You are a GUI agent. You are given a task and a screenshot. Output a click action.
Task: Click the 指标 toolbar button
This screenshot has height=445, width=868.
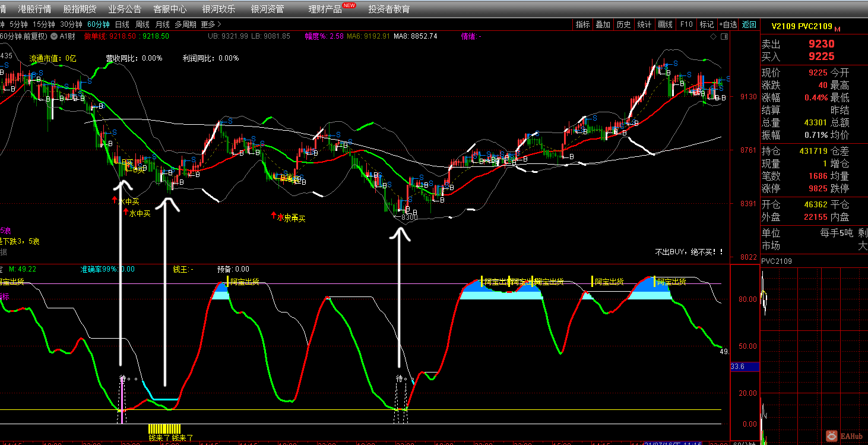click(x=582, y=24)
